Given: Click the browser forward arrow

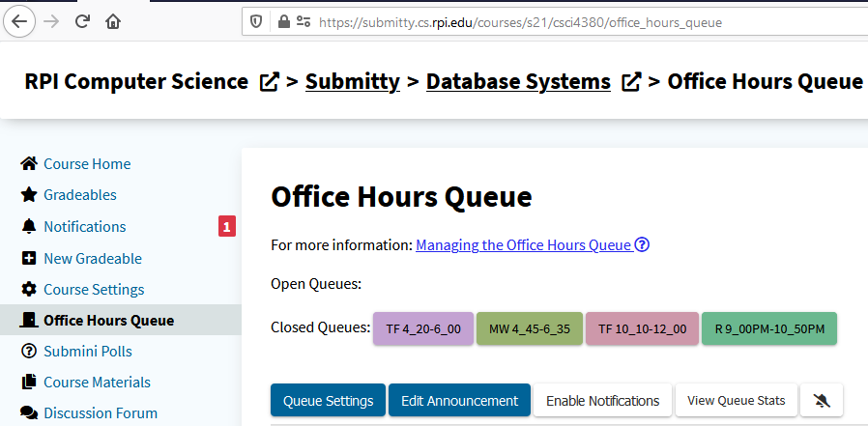Looking at the screenshot, I should click(51, 21).
